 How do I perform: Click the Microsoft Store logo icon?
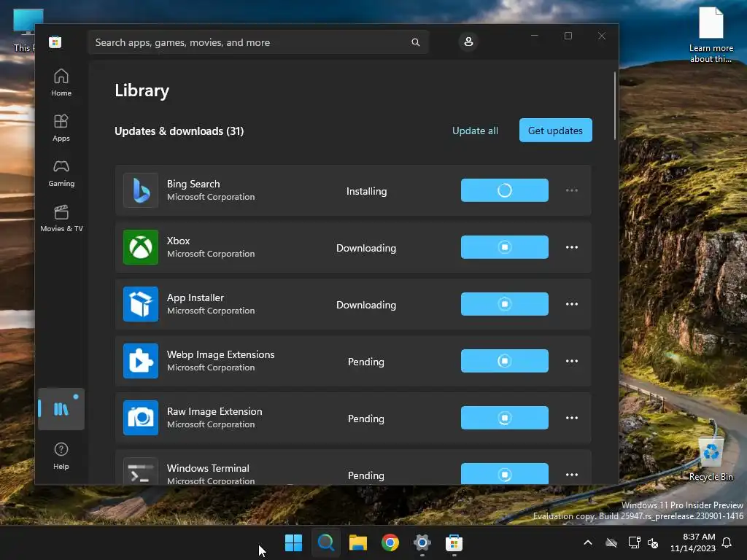coord(55,42)
